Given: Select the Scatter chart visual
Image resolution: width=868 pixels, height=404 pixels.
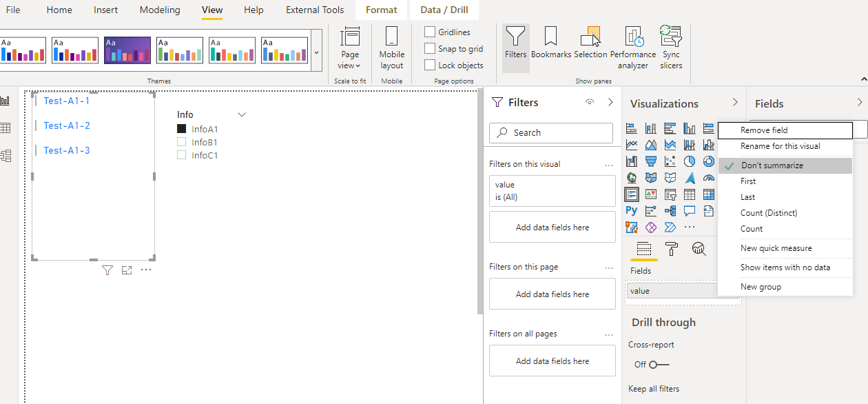Looking at the screenshot, I should pyautogui.click(x=670, y=161).
